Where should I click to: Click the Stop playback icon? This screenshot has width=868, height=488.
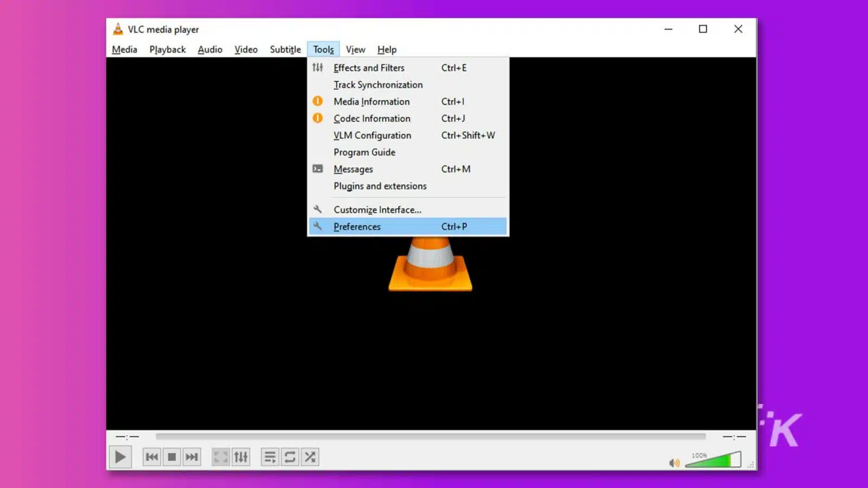(x=172, y=457)
